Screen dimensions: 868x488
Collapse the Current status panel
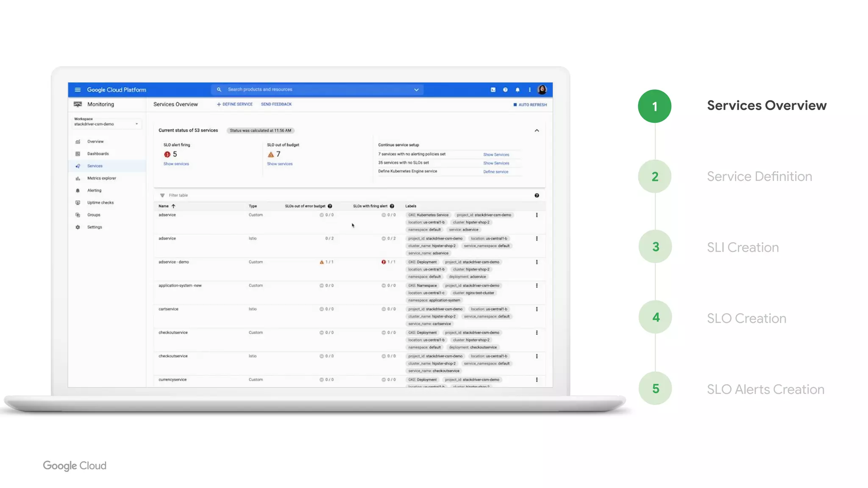tap(537, 130)
